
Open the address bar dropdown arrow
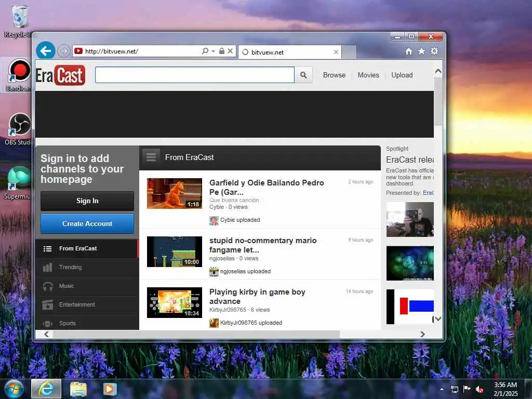(x=214, y=51)
